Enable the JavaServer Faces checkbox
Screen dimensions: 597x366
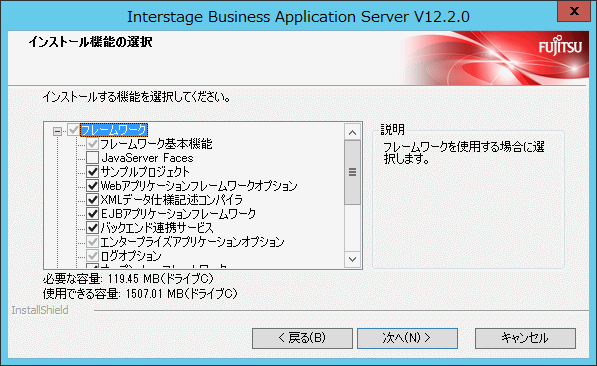point(92,158)
